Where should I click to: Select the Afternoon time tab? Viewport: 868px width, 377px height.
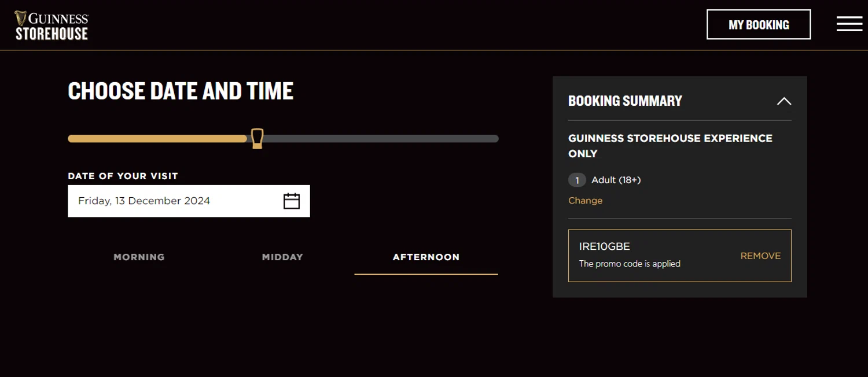(x=426, y=257)
